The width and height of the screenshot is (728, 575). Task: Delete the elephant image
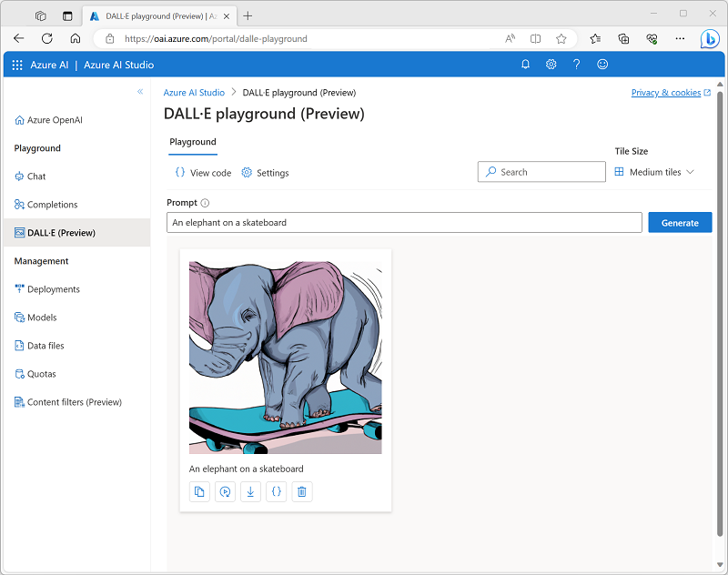pyautogui.click(x=301, y=491)
